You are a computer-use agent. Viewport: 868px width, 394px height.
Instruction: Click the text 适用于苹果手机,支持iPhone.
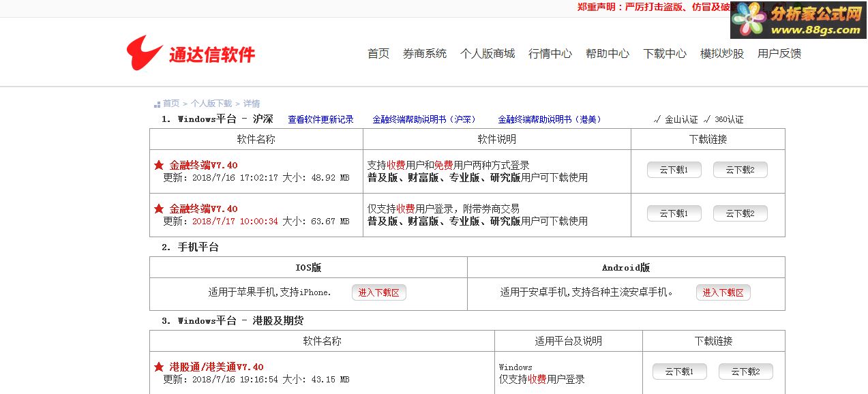pyautogui.click(x=269, y=292)
